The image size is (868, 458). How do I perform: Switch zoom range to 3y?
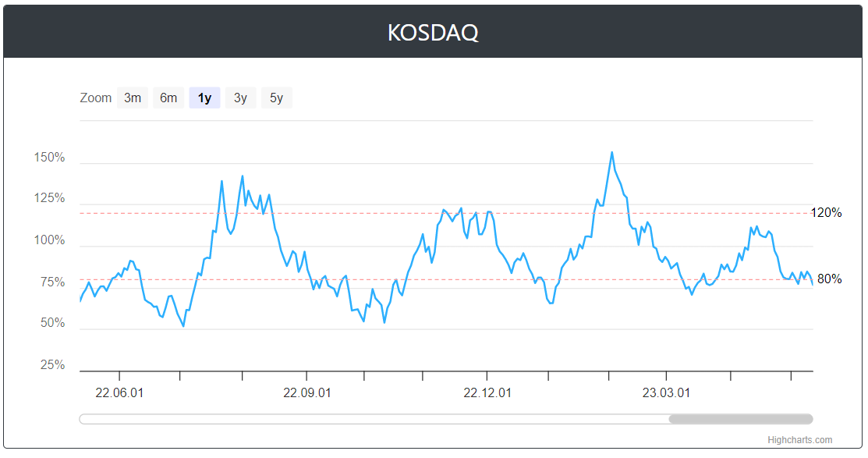coord(240,98)
